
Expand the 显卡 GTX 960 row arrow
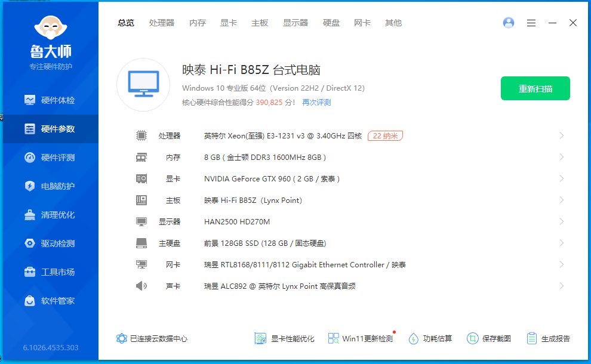[x=561, y=178]
